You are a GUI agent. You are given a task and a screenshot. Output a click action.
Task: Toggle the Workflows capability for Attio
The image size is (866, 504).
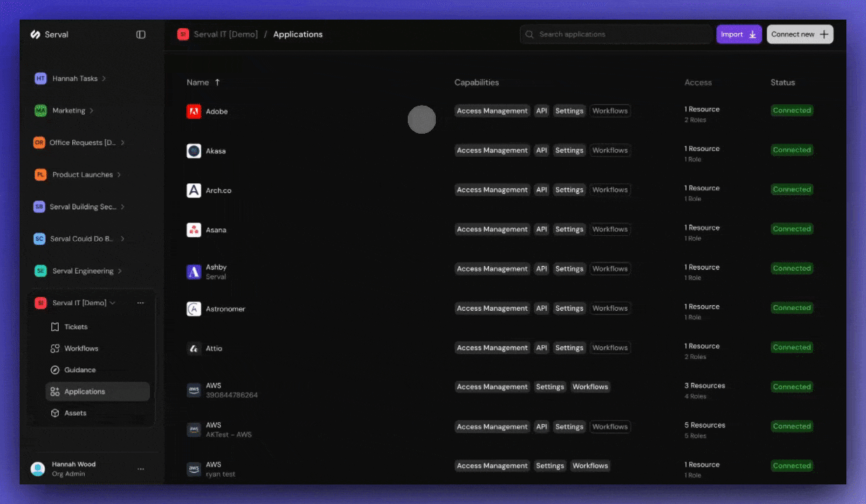click(x=610, y=347)
